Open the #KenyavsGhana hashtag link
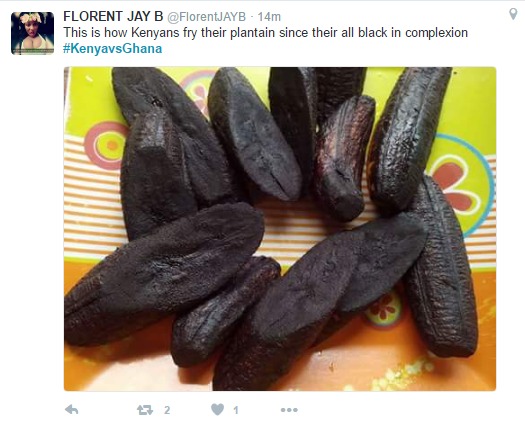525x423 pixels. [112, 49]
